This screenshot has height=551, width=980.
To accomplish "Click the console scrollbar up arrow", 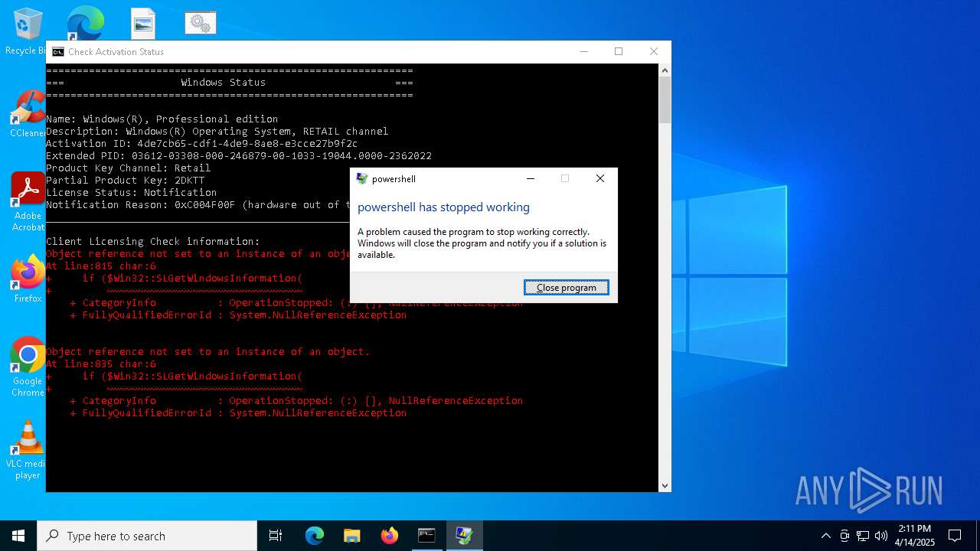I will (x=665, y=70).
